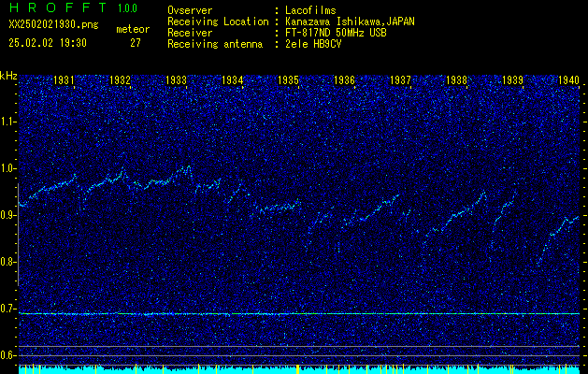Click the 1935 time marker
This screenshot has height=374, width=588.
tap(288, 79)
